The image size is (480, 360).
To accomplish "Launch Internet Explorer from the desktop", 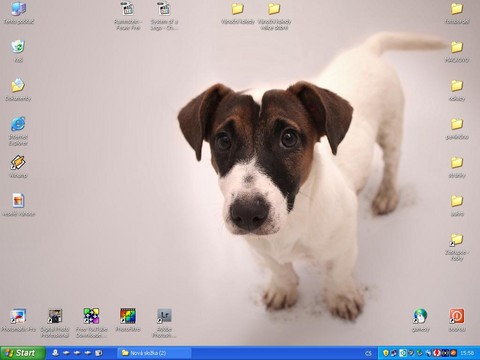I will coord(18,124).
